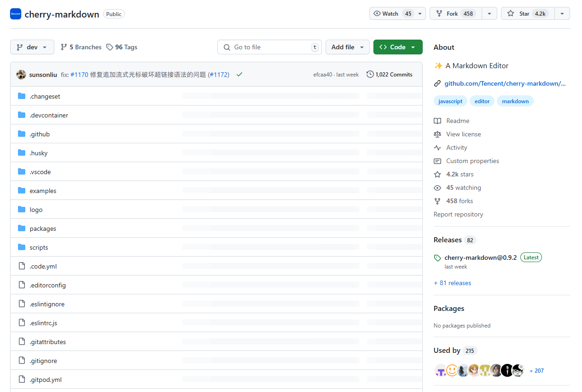Viewport: 582px width, 392px height.
Task: View the 4.2k stars link
Action: tap(454, 174)
